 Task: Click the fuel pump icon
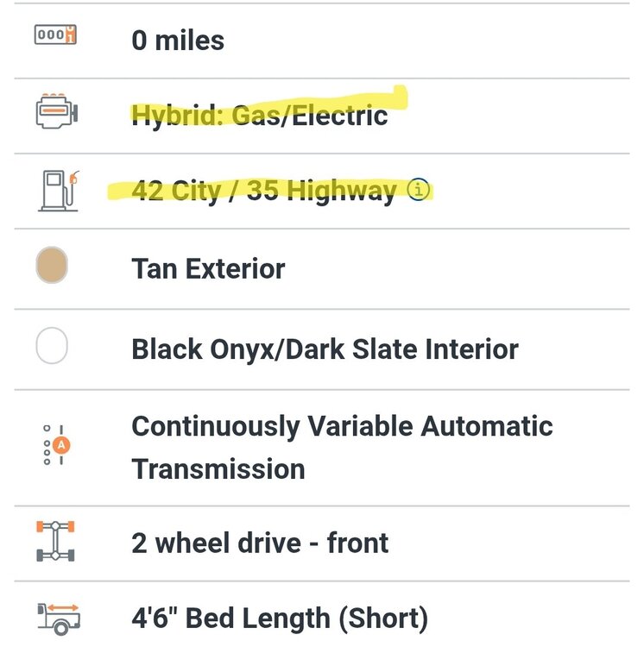[58, 190]
